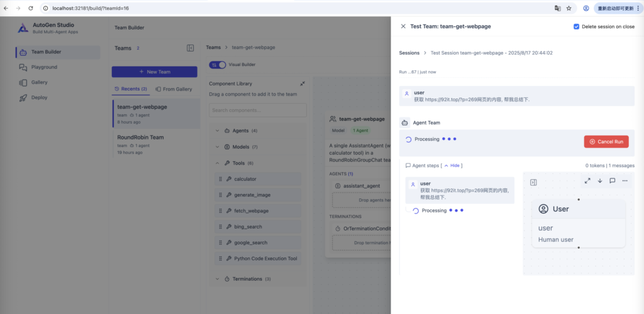
Task: Click the download arrow icon in graph toolbar
Action: [599, 181]
